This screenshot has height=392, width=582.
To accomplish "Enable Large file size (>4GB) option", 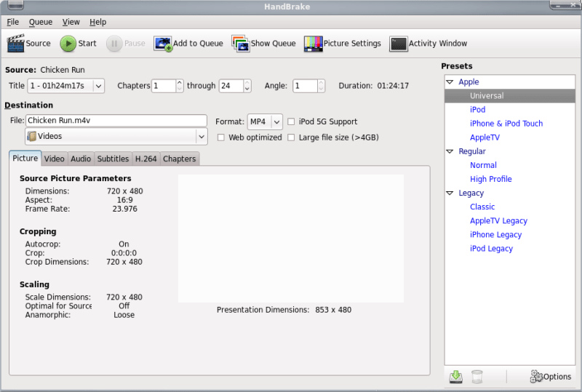I will [292, 137].
